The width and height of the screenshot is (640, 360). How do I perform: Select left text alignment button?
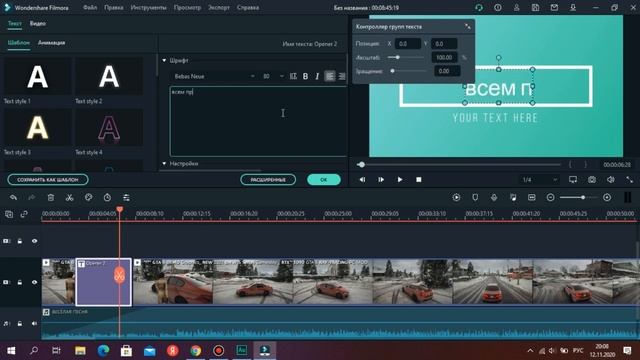coord(330,76)
